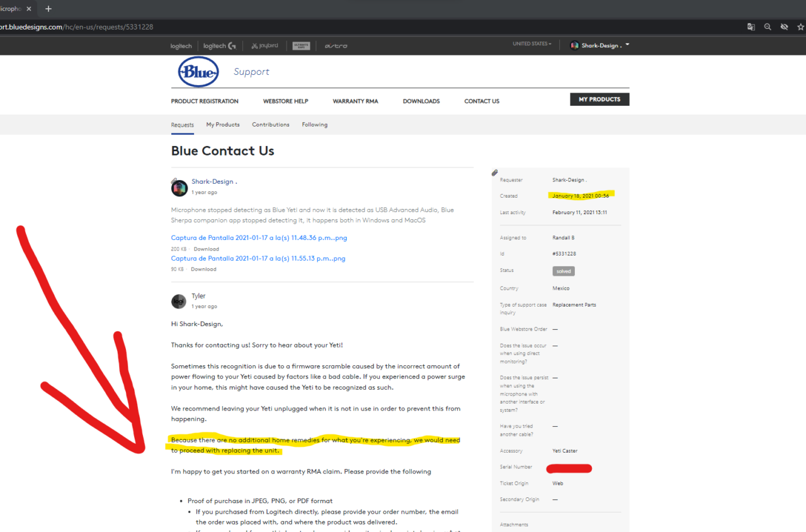
Task: Click the zoom magnifier icon in address bar
Action: click(x=768, y=27)
